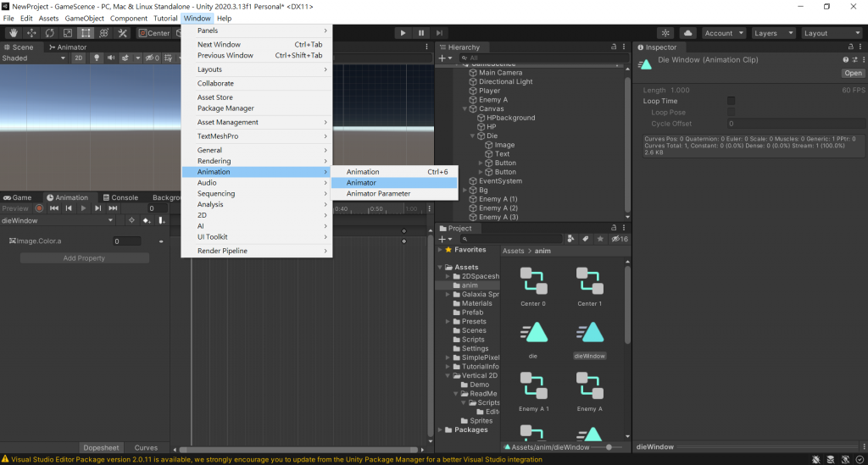Screen dimensions: 868x465
Task: Select Animator Parameter menu entry
Action: click(394, 193)
